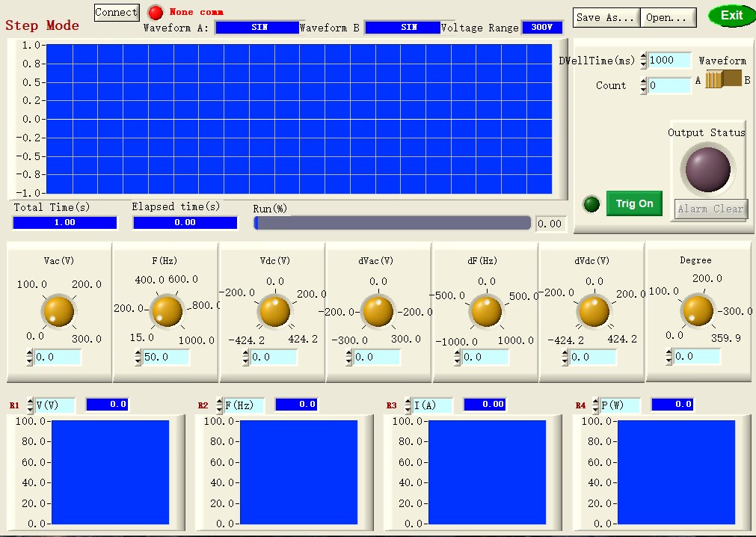Image resolution: width=756 pixels, height=537 pixels.
Task: Click the Degree numeric input field
Action: click(696, 356)
